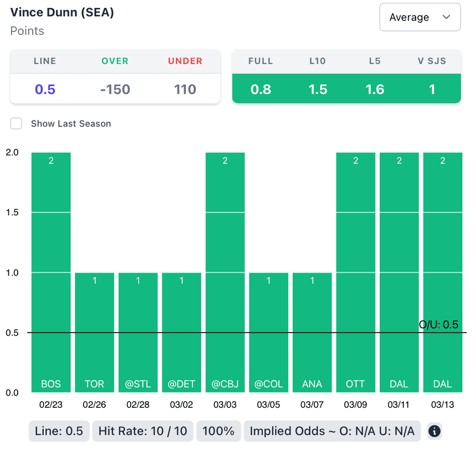
Task: Click the UNDER odds value 110
Action: (x=185, y=89)
